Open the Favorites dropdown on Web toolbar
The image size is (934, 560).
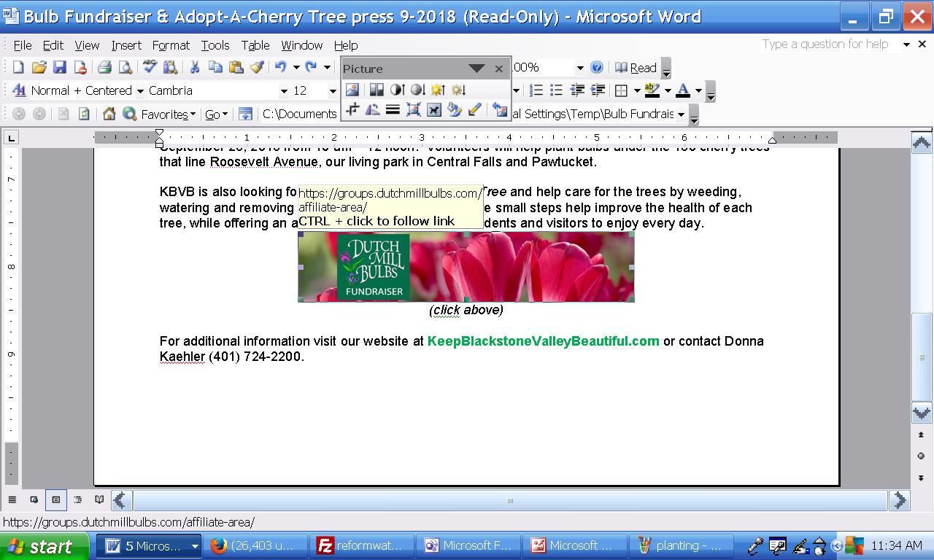(168, 114)
